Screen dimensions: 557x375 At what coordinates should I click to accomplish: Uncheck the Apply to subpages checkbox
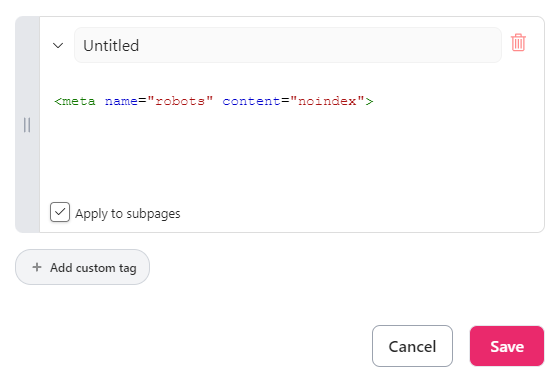(60, 212)
